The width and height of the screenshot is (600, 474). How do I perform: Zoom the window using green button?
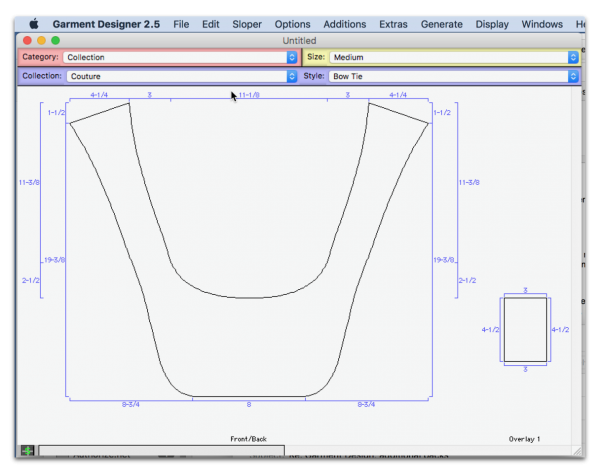click(x=55, y=40)
